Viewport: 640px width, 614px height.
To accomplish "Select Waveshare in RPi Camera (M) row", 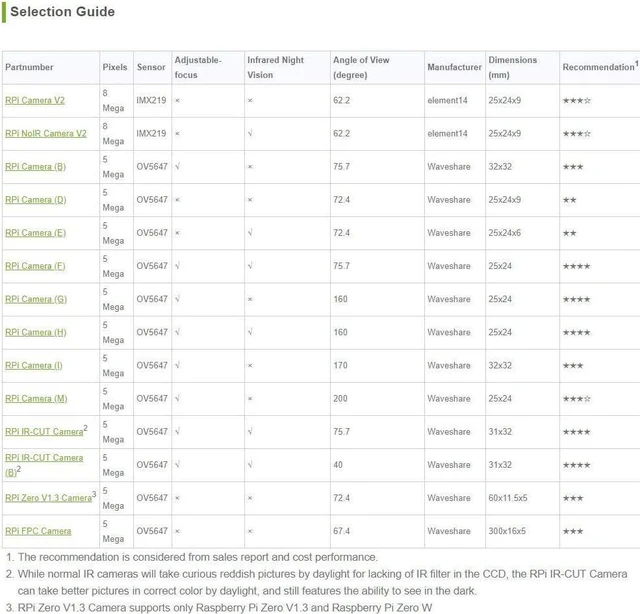I will 449,398.
